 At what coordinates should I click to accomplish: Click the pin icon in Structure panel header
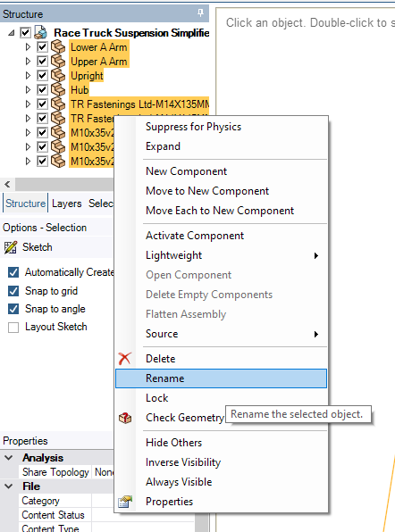coord(200,13)
